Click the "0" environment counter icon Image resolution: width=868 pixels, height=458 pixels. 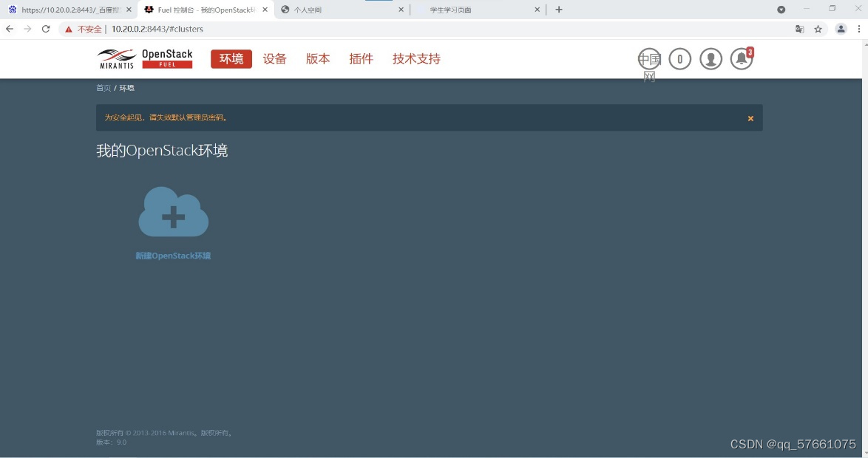679,58
